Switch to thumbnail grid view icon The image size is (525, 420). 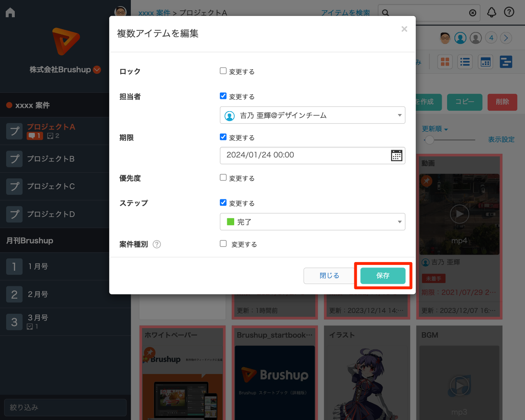(x=445, y=62)
